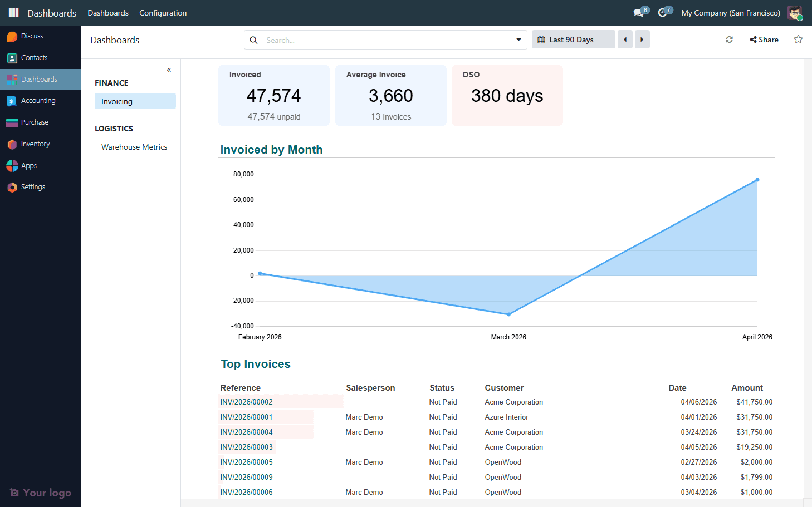
Task: Go to the previous date period
Action: tap(625, 39)
